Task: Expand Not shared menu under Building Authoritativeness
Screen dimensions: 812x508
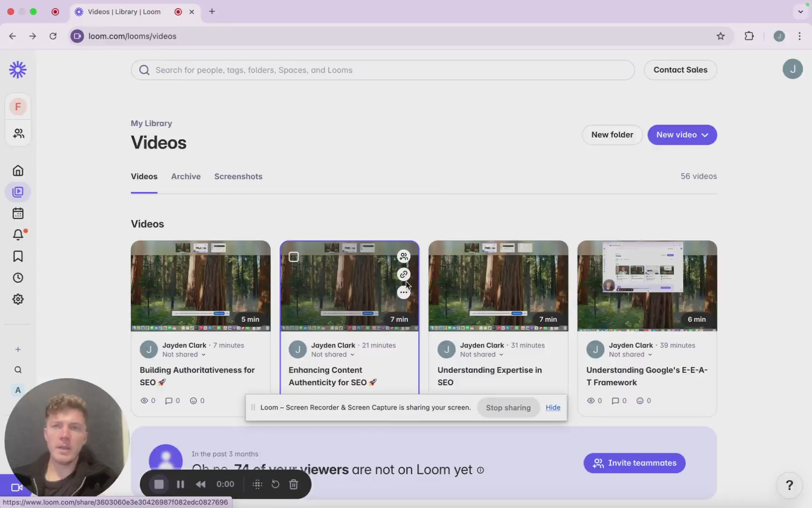Action: tap(184, 355)
